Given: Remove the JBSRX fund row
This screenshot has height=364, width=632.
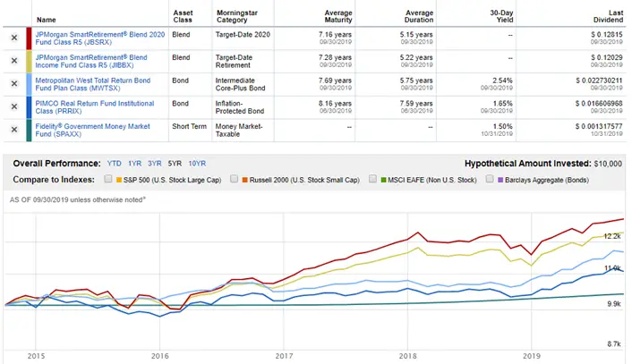Looking at the screenshot, I should tap(14, 38).
